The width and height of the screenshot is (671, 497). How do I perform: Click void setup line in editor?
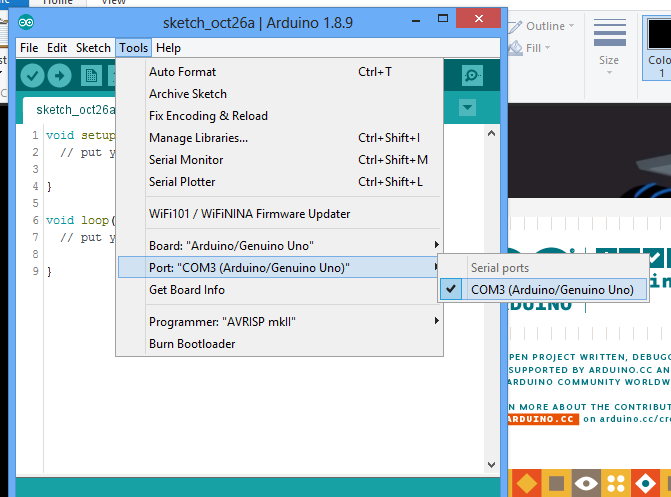click(x=80, y=135)
